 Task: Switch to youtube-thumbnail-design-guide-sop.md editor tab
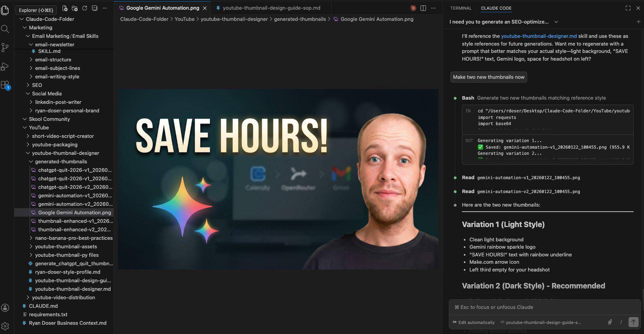coord(271,8)
